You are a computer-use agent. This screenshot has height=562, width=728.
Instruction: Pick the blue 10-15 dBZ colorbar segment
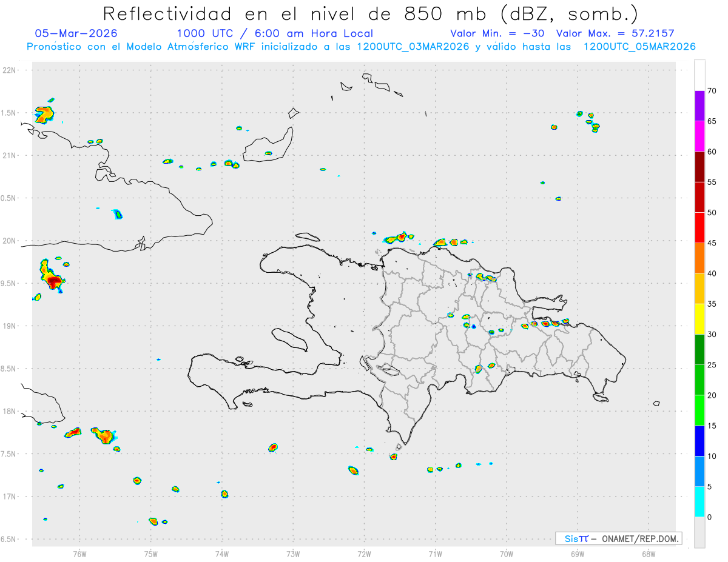pos(699,441)
